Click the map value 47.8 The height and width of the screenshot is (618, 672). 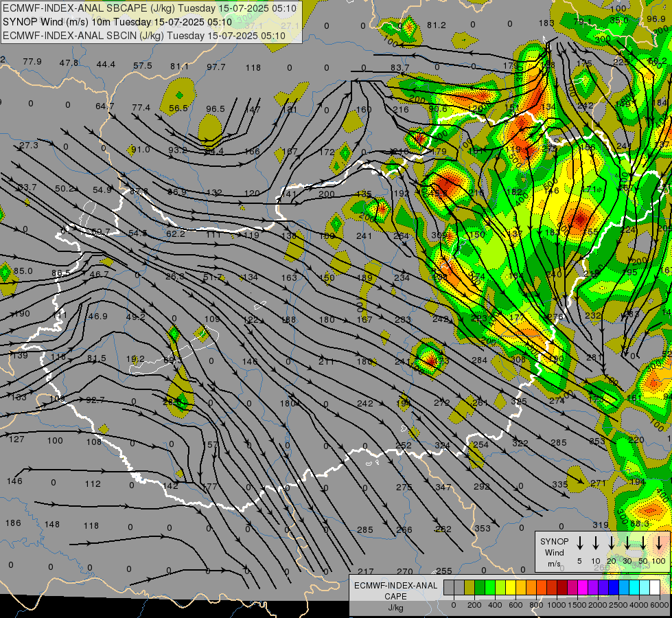pyautogui.click(x=69, y=62)
